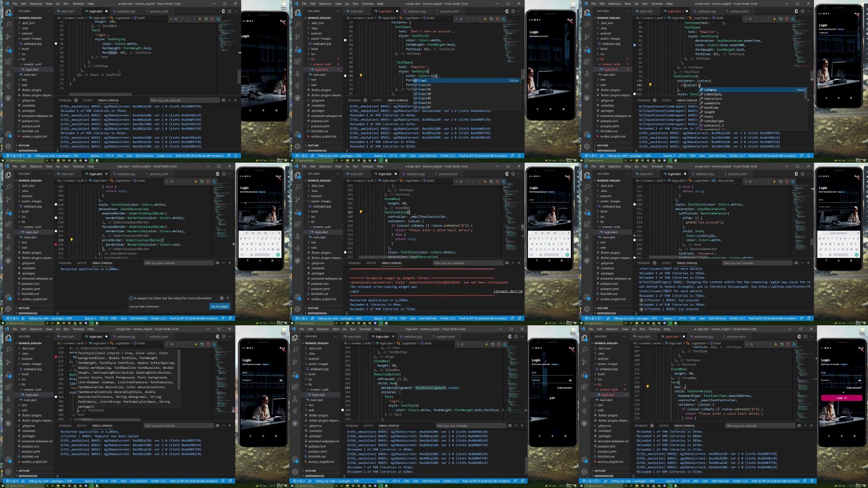Open widget inspector in the black suggestions window
The width and height of the screenshot is (868, 488).
pos(503,19)
